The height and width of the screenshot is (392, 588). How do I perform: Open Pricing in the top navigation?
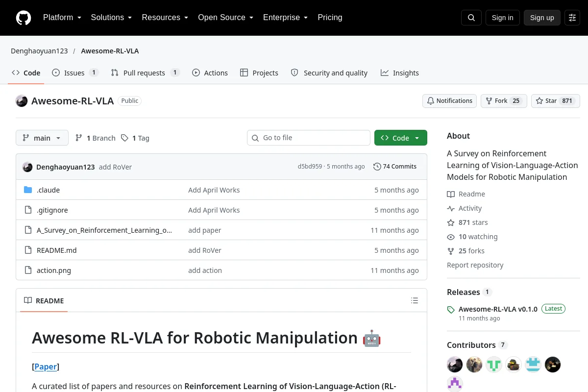[330, 18]
